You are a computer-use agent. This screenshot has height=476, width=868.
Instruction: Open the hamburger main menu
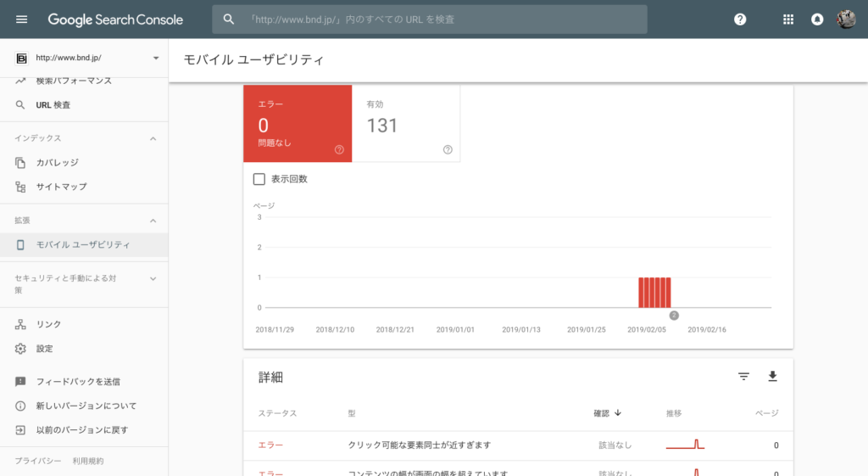coord(22,20)
